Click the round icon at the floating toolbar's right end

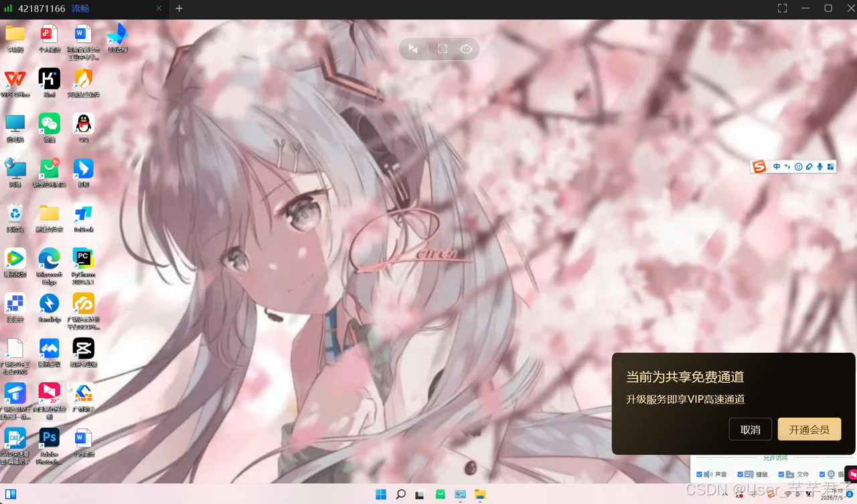coord(466,49)
